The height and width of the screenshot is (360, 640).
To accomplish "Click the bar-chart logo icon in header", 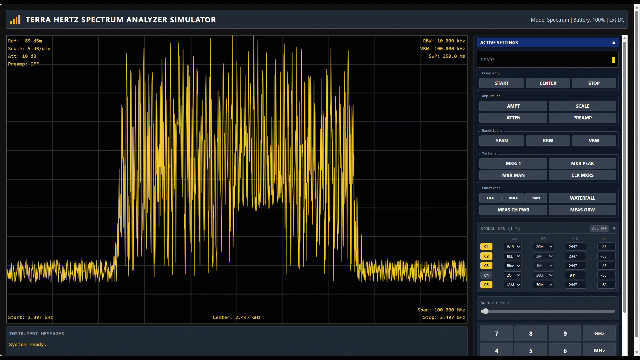I will pos(15,20).
